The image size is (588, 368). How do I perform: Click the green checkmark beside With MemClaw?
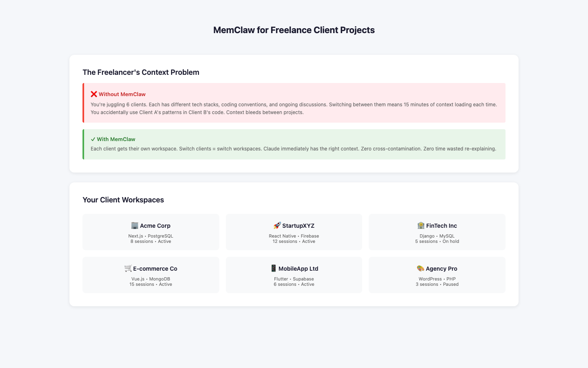[93, 139]
